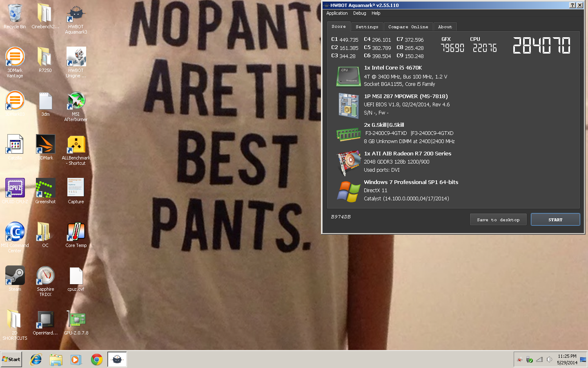Open the Application menu in Aquamark3

coord(337,13)
